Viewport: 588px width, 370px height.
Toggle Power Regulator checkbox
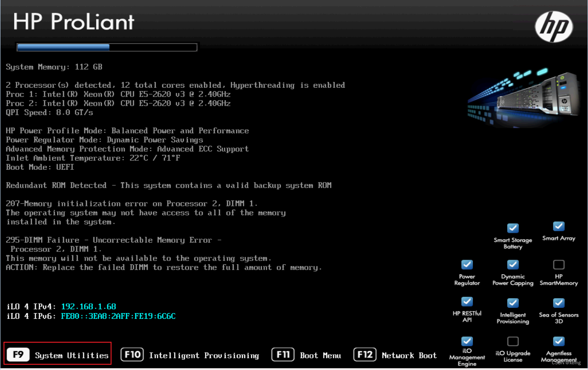click(x=467, y=265)
